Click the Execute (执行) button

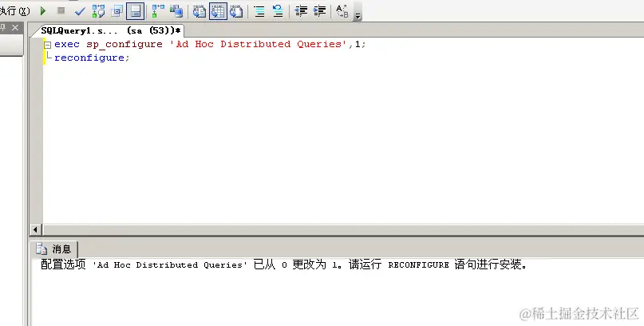[x=15, y=10]
